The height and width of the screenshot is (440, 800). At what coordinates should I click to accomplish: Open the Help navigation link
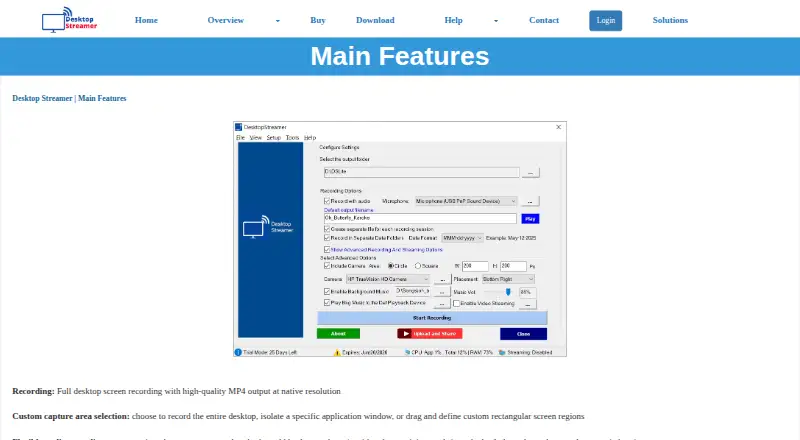click(x=453, y=20)
